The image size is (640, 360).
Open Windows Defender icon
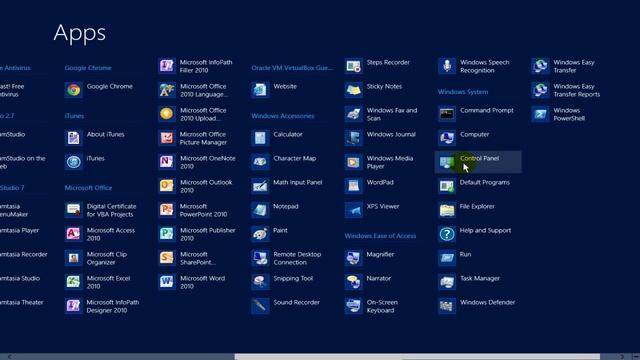447,306
